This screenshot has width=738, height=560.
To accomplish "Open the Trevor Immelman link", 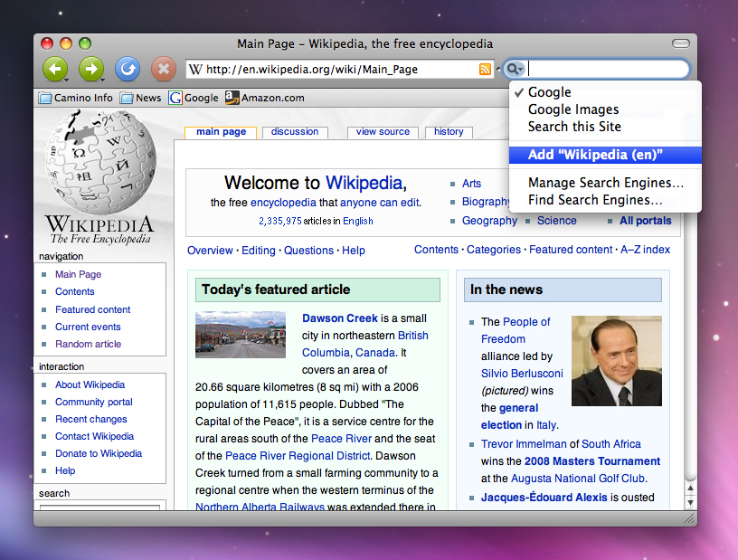I will pyautogui.click(x=524, y=444).
